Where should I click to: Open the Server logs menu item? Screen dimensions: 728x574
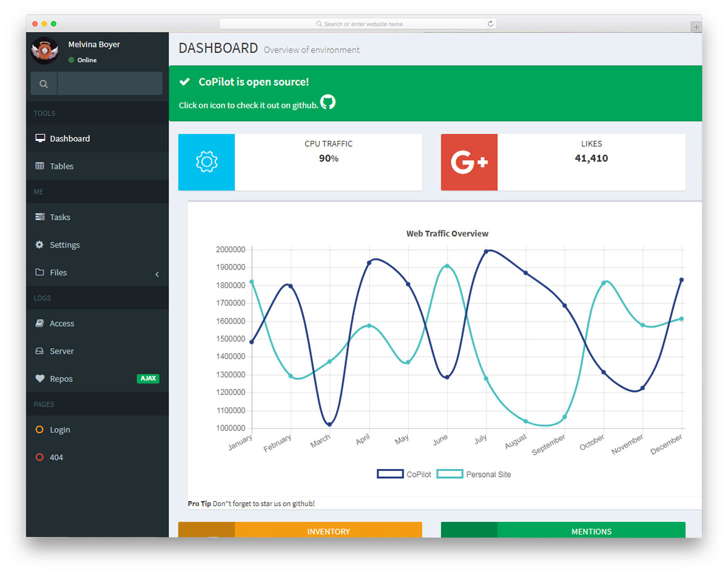(x=97, y=351)
